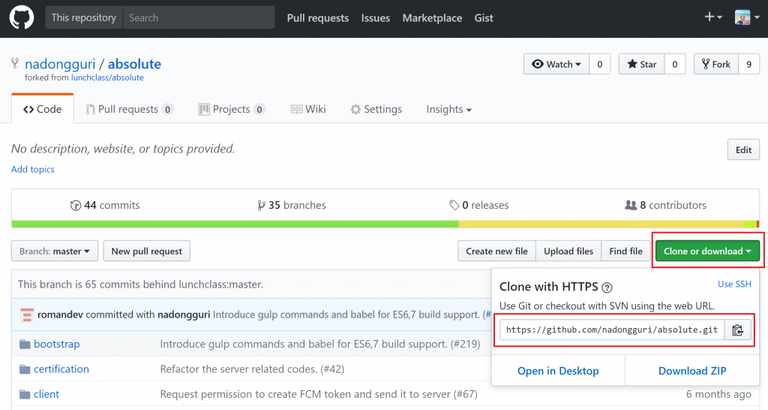This screenshot has height=410, width=768.
Task: Click the help icon beside Clone with HTTPS
Action: click(x=607, y=287)
